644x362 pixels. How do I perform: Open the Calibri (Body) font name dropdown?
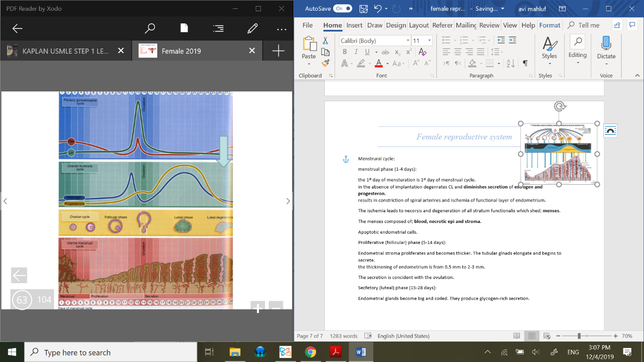point(408,41)
